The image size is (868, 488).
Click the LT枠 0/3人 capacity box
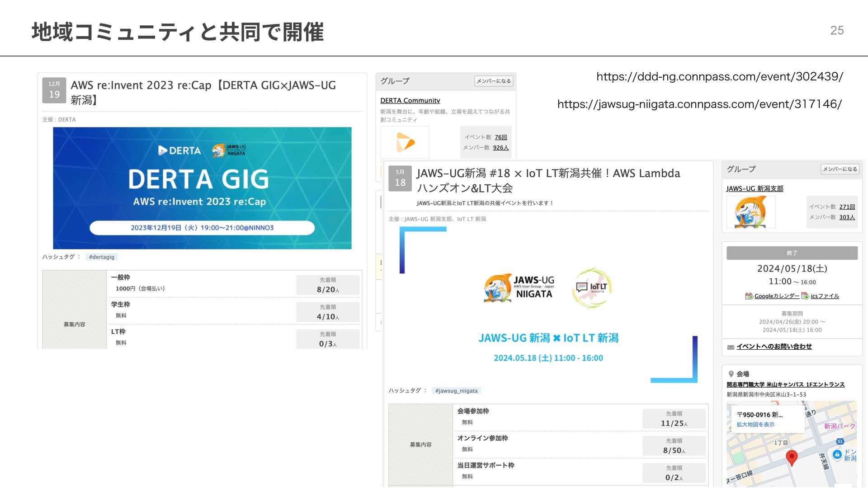point(328,339)
